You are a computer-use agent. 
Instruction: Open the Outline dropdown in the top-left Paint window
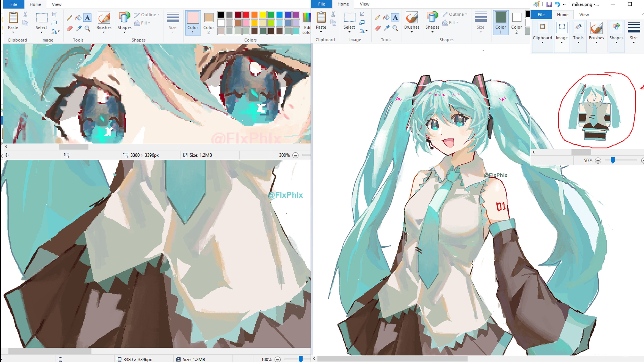(x=146, y=15)
